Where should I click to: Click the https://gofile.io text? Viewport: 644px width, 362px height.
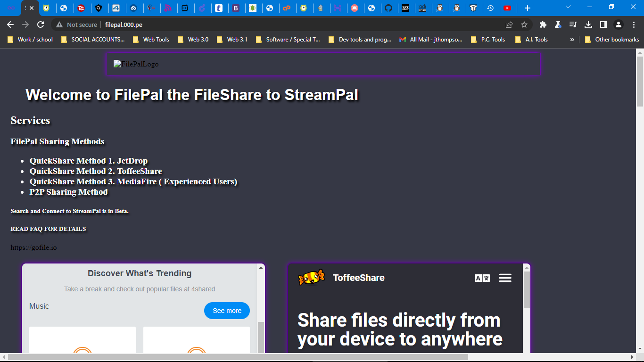click(x=34, y=247)
